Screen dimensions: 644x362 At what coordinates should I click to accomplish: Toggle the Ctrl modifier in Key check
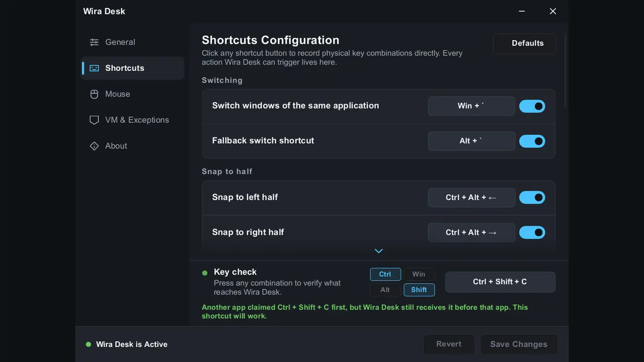pos(385,274)
